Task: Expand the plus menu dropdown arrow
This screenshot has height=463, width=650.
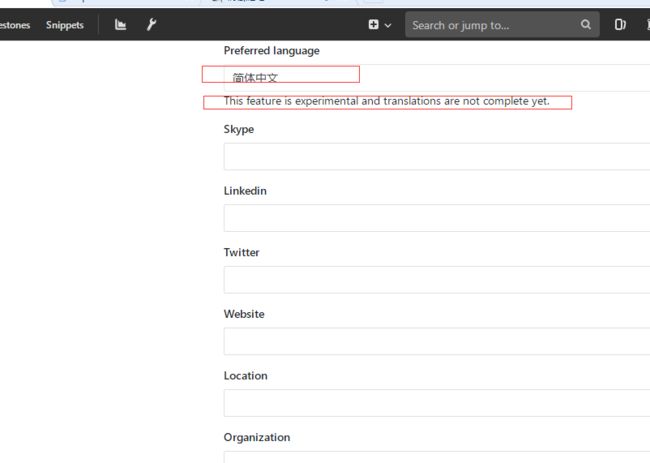Action: [388, 25]
